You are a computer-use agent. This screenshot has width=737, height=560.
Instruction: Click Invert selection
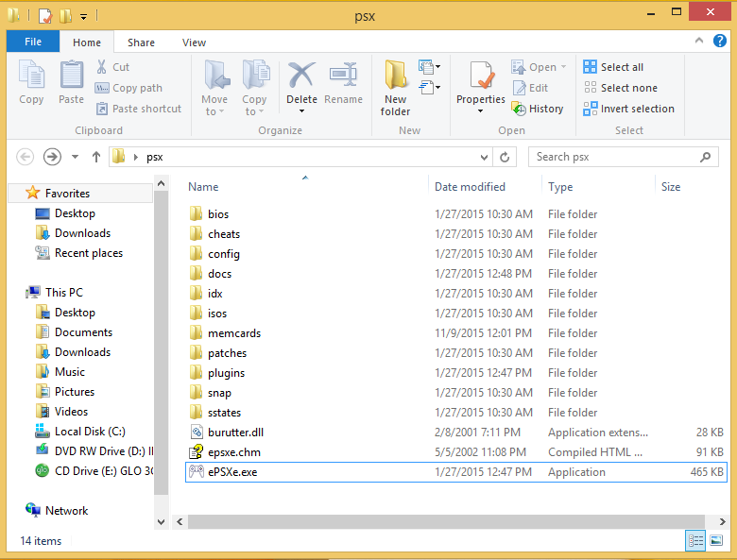(629, 109)
